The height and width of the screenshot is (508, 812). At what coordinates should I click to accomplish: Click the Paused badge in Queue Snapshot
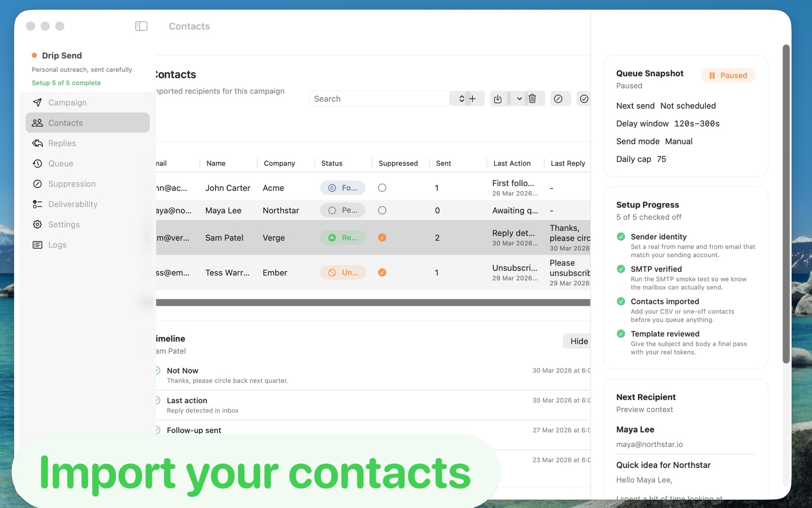(728, 75)
